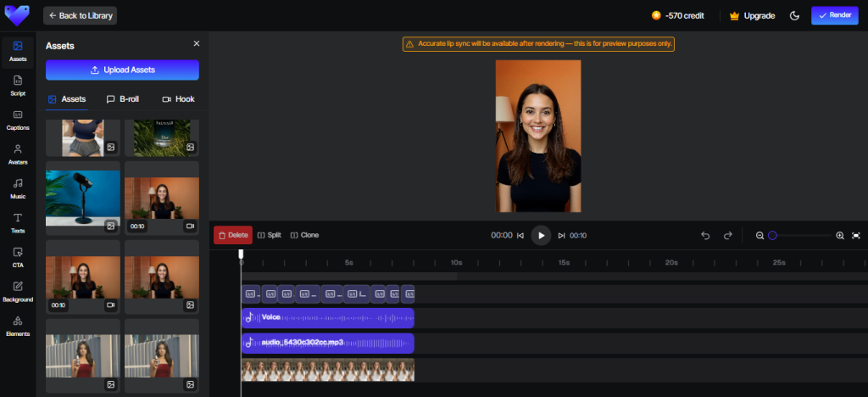Click the avatar video preview
868x397 pixels.
click(x=538, y=136)
